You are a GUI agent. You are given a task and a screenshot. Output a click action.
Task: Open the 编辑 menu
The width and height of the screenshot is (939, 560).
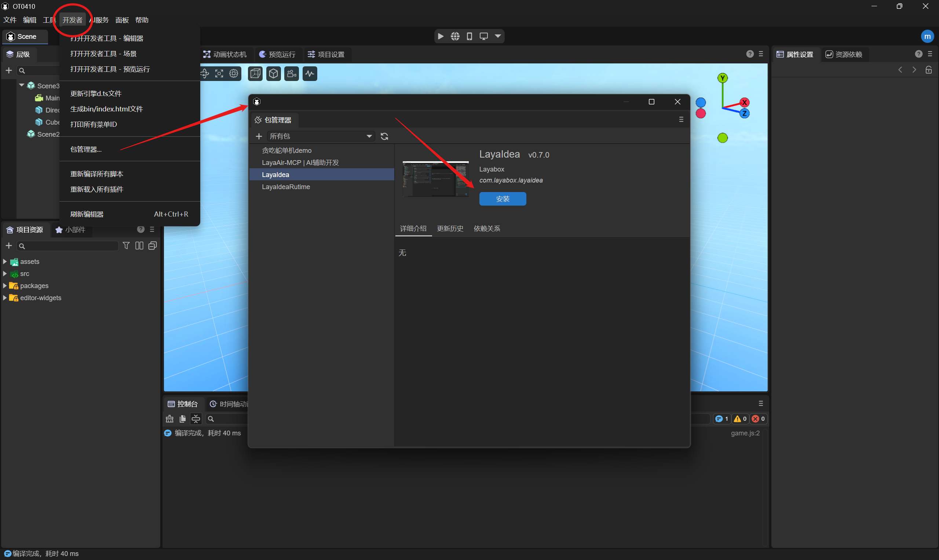point(30,20)
